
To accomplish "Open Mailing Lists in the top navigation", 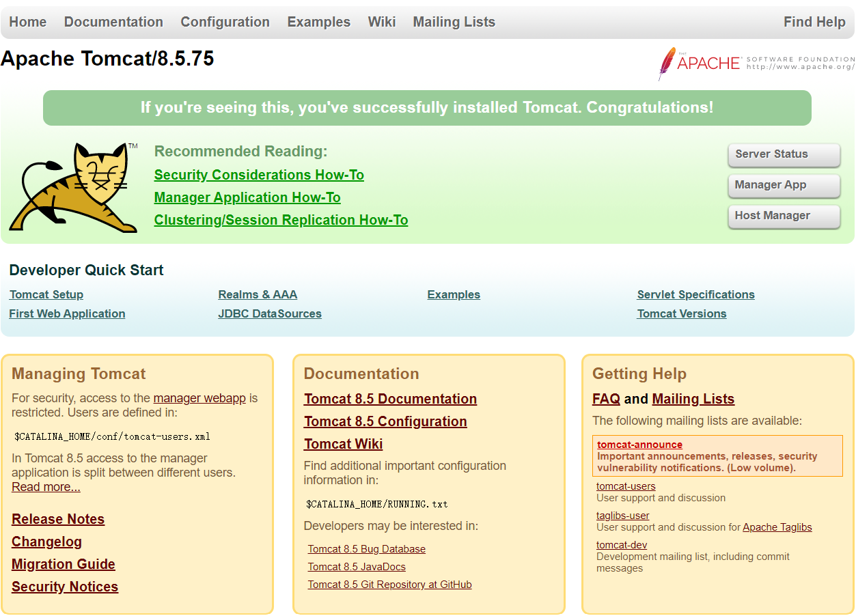I will click(454, 22).
